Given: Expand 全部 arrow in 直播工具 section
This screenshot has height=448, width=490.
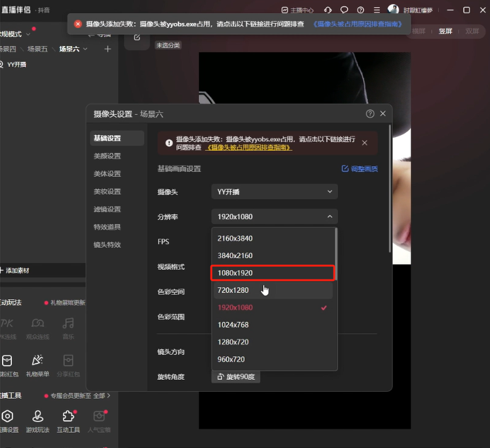Looking at the screenshot, I should [x=108, y=396].
